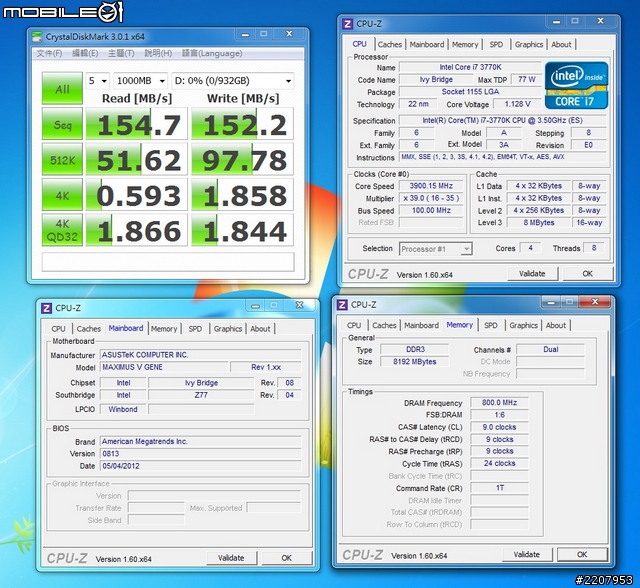Click the 512K read value 51.62

click(x=136, y=160)
